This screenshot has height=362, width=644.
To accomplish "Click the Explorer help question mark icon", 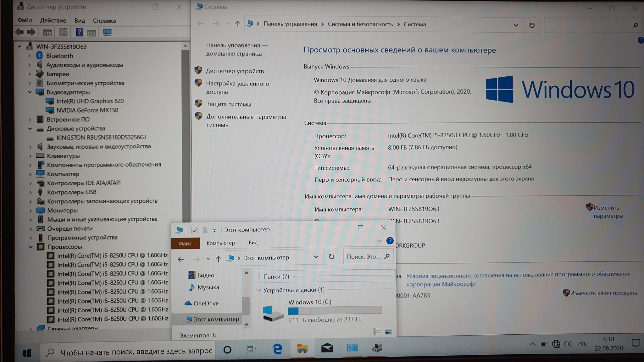I will 390,241.
